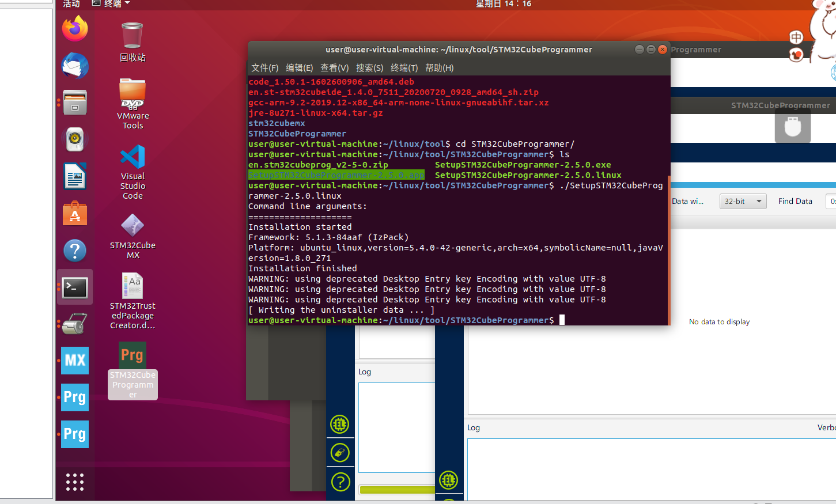Screen dimensions: 836x504
Task: Click the green progress bar in programmer window
Action: tap(397, 490)
